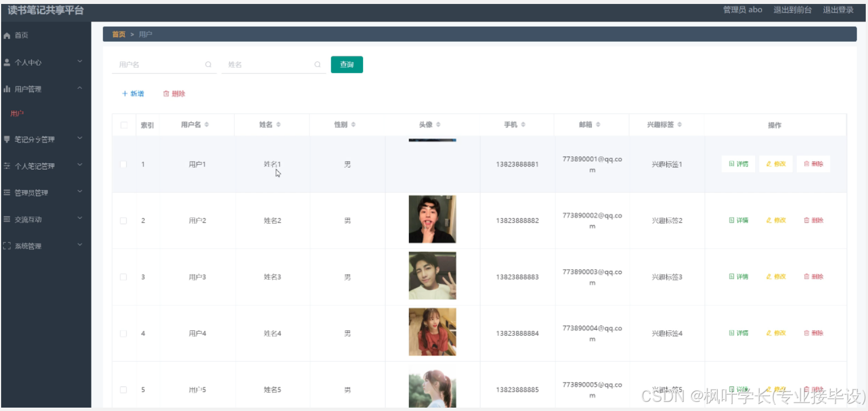Sort by 邮箱 column arrows
This screenshot has height=411, width=868.
click(x=598, y=125)
